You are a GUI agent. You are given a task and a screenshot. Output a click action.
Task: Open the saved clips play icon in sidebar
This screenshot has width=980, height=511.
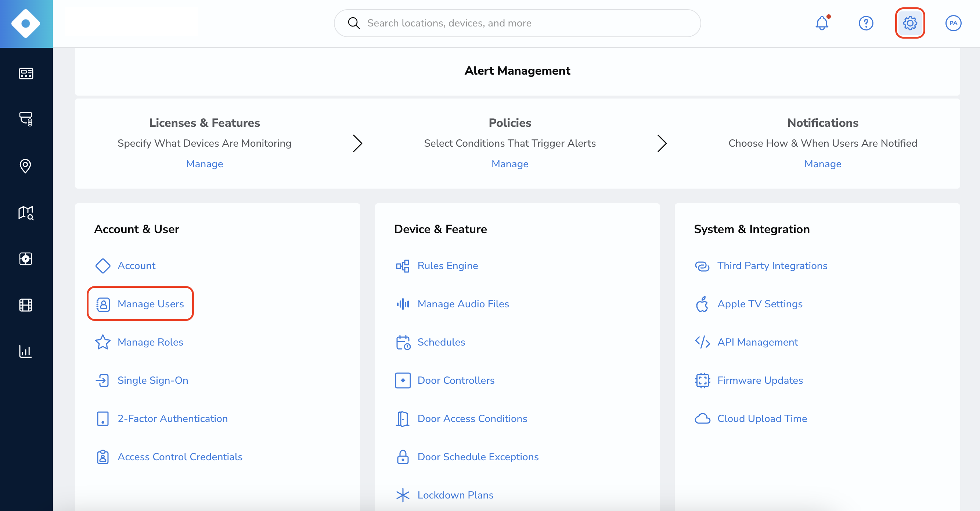click(x=26, y=258)
